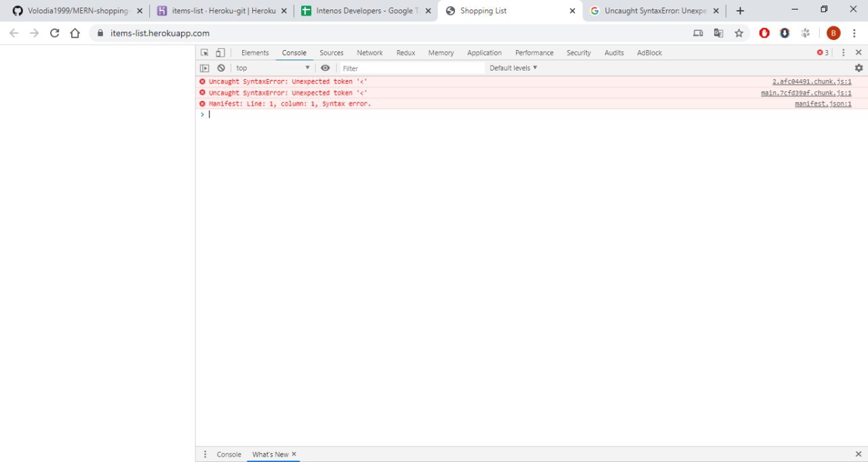This screenshot has width=868, height=462.
Task: Clear console with the ban icon
Action: (221, 68)
